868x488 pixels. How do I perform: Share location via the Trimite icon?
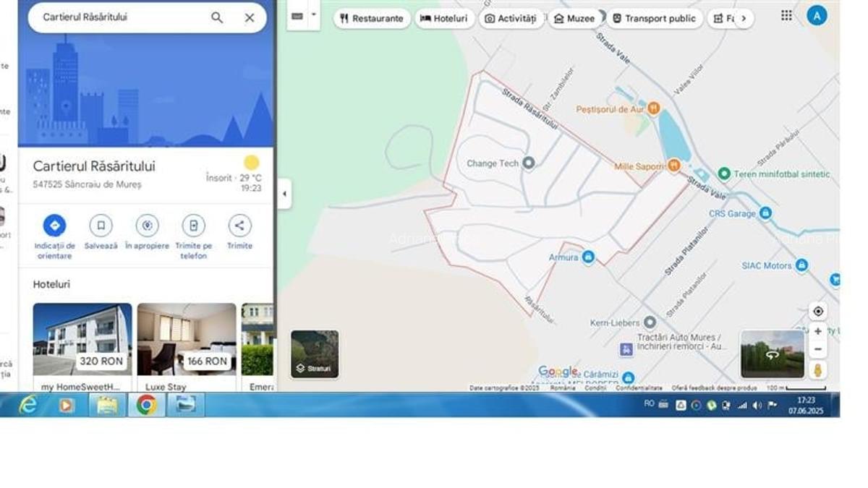(239, 225)
